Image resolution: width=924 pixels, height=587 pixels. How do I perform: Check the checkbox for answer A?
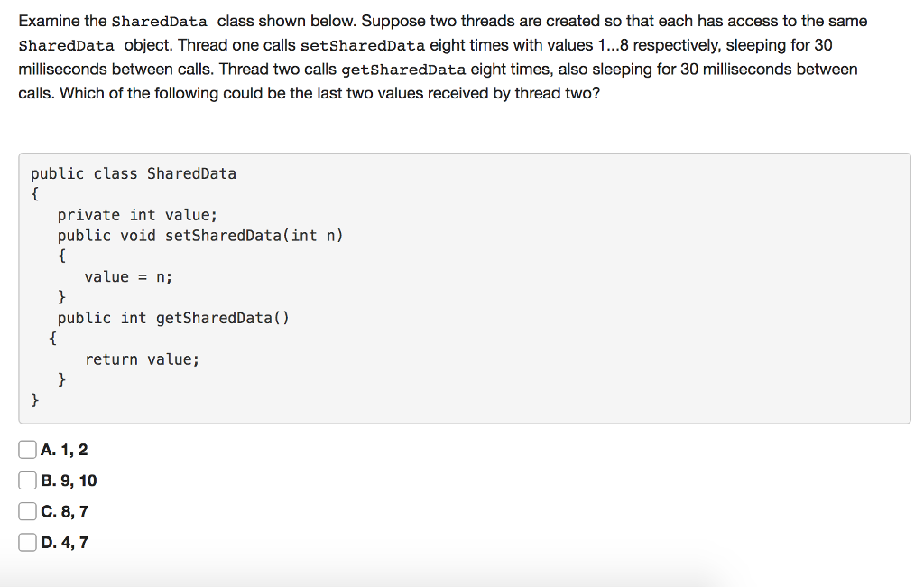click(x=27, y=449)
